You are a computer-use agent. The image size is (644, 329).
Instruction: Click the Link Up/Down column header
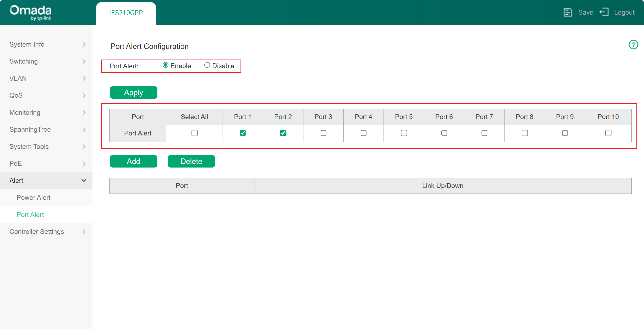point(442,186)
